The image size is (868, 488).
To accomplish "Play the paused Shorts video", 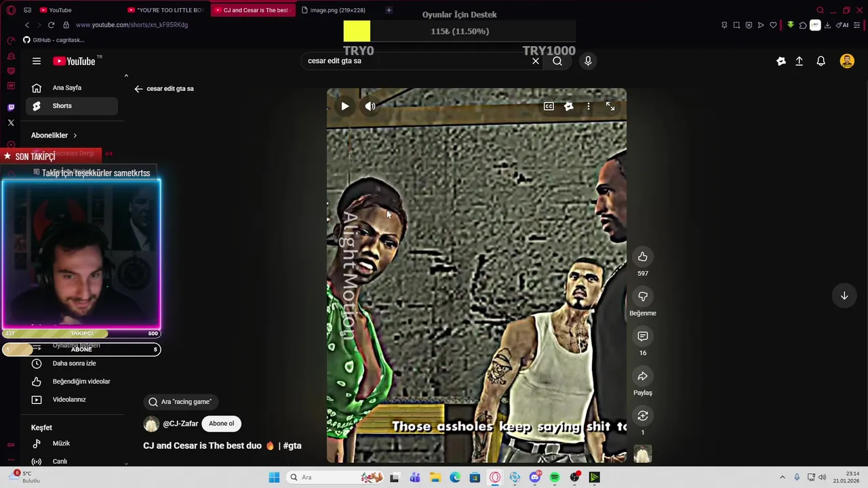I will click(x=345, y=106).
